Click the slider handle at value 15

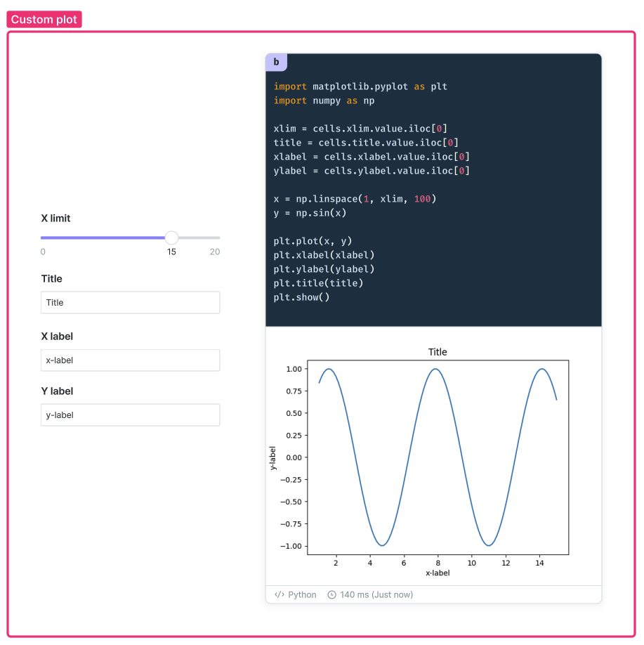click(x=171, y=237)
